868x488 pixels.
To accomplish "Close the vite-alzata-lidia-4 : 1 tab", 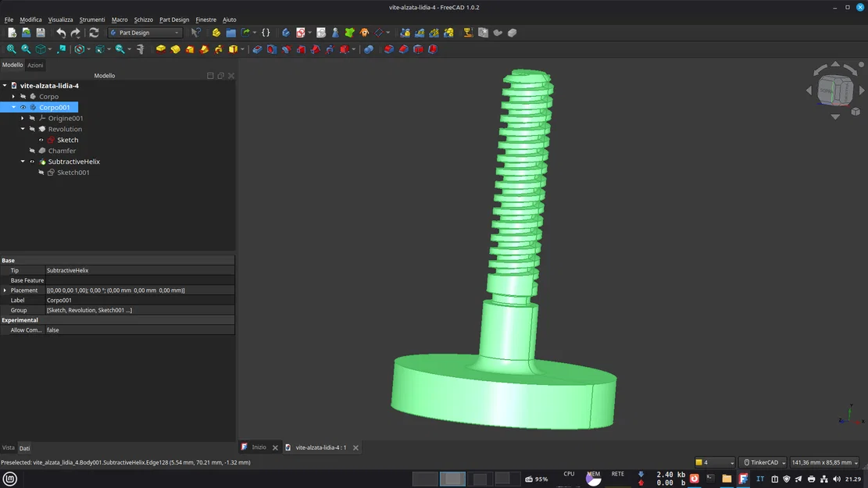I will point(356,447).
